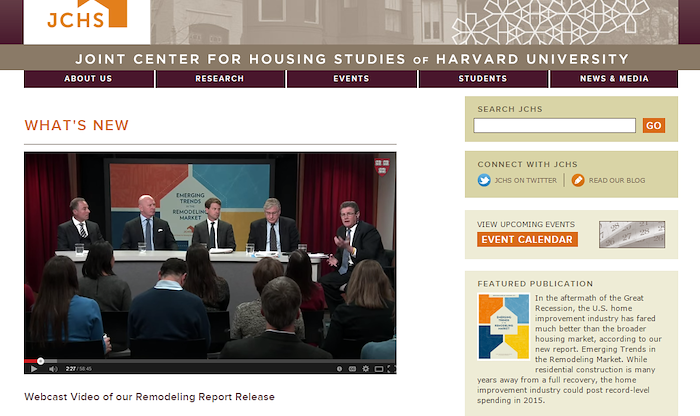Open the News & Media menu
This screenshot has height=416, width=700.
point(614,79)
